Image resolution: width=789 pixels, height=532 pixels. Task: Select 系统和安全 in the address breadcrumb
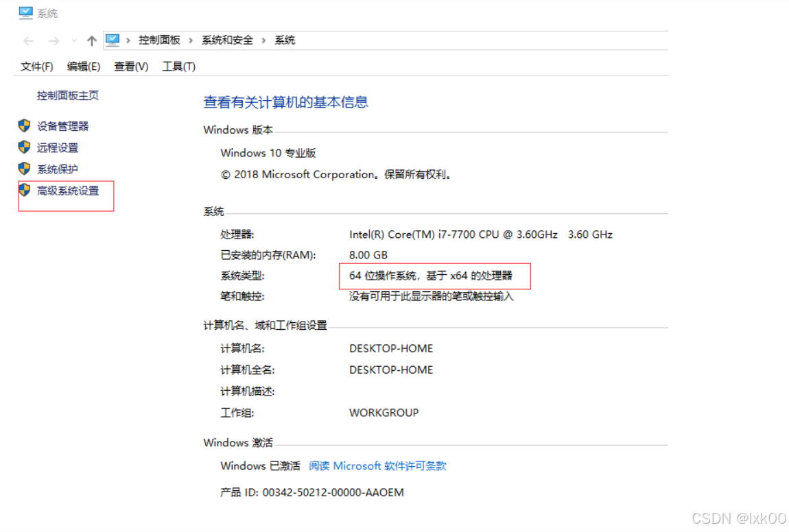pos(228,40)
